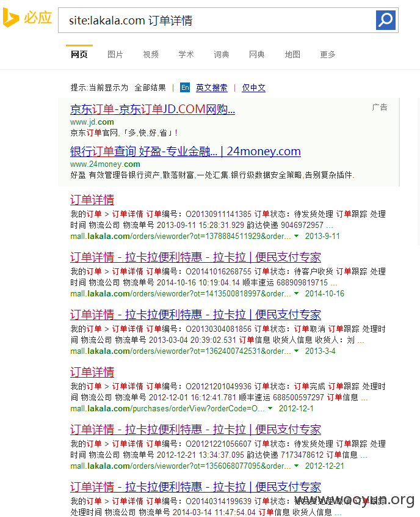Expand the dropdown arrow beside 2013-3-4
The image size is (420, 517).
tap(297, 351)
